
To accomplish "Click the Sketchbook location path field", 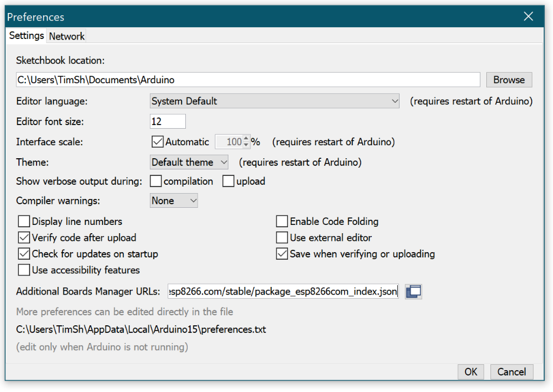I will pos(248,80).
